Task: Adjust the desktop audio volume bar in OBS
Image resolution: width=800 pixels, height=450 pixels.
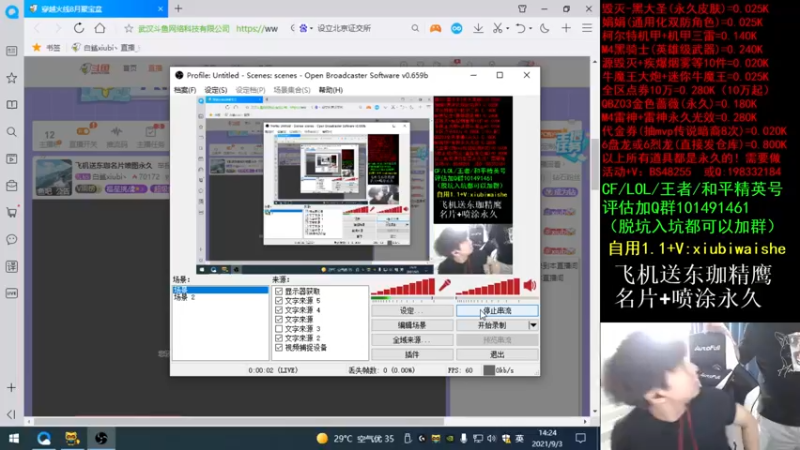Action: (x=488, y=288)
